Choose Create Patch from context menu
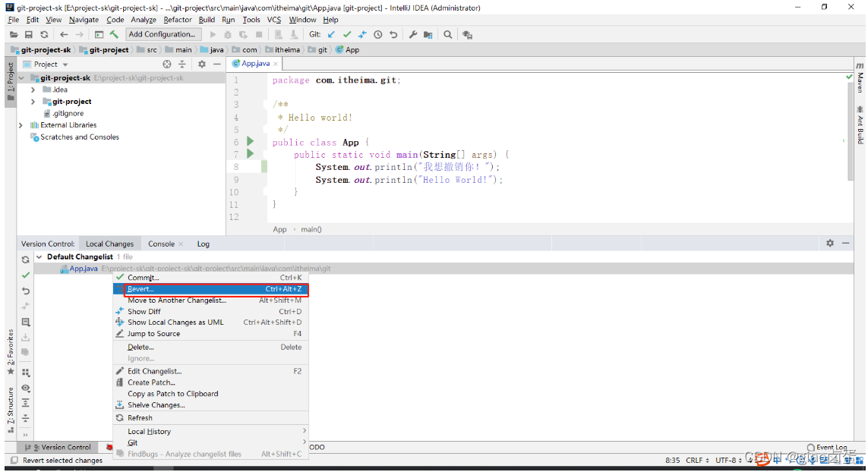868x472 pixels. coord(210,382)
